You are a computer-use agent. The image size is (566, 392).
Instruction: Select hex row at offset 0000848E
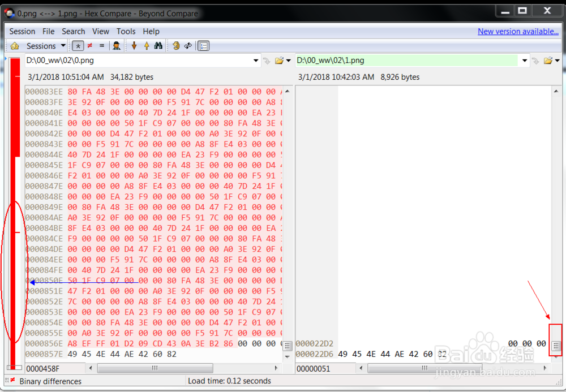tap(154, 196)
